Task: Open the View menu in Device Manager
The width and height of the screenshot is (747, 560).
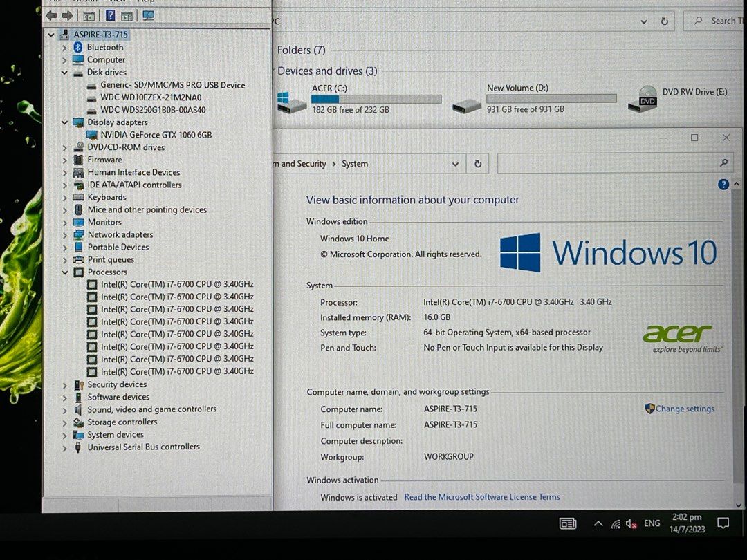Action: (x=117, y=1)
